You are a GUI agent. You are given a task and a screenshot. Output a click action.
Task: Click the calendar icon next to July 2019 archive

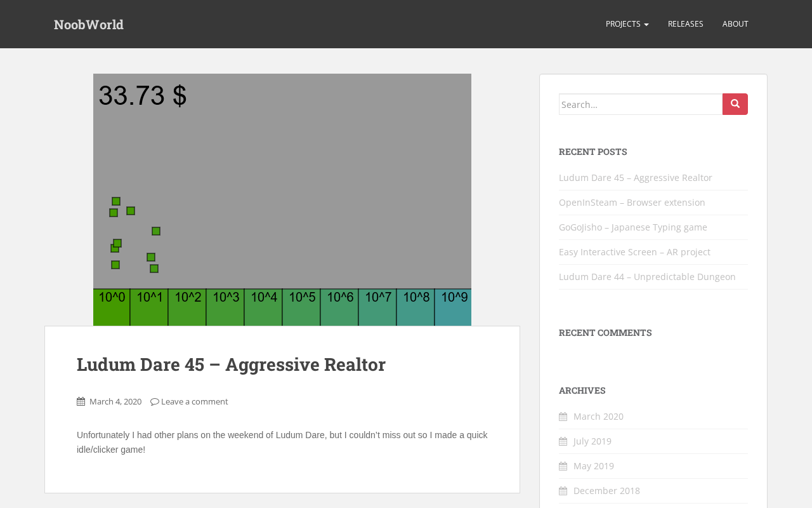click(563, 441)
